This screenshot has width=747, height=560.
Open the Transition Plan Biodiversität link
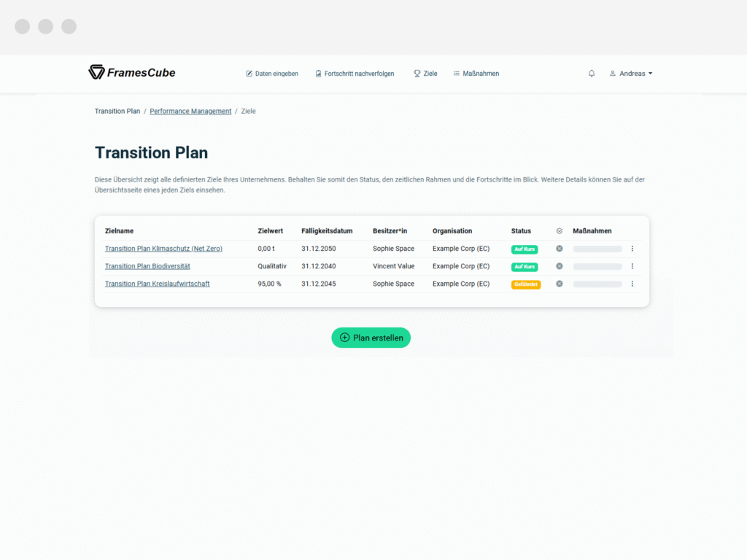[147, 266]
